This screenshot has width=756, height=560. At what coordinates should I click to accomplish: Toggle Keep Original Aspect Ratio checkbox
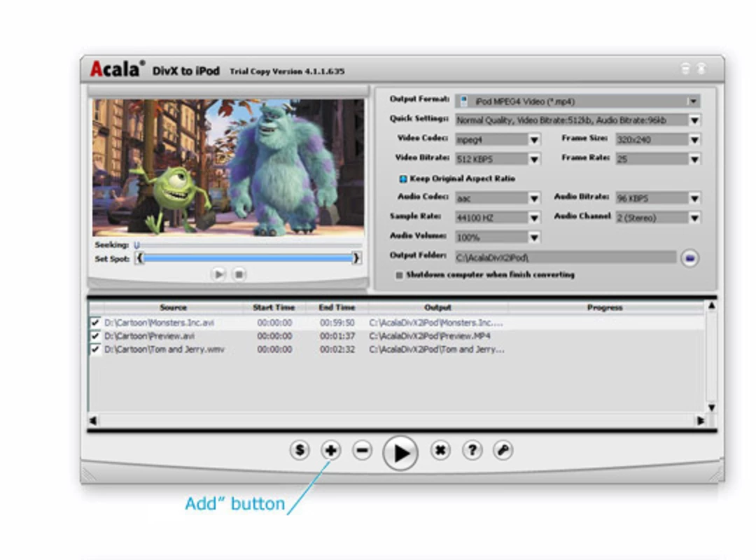402,179
